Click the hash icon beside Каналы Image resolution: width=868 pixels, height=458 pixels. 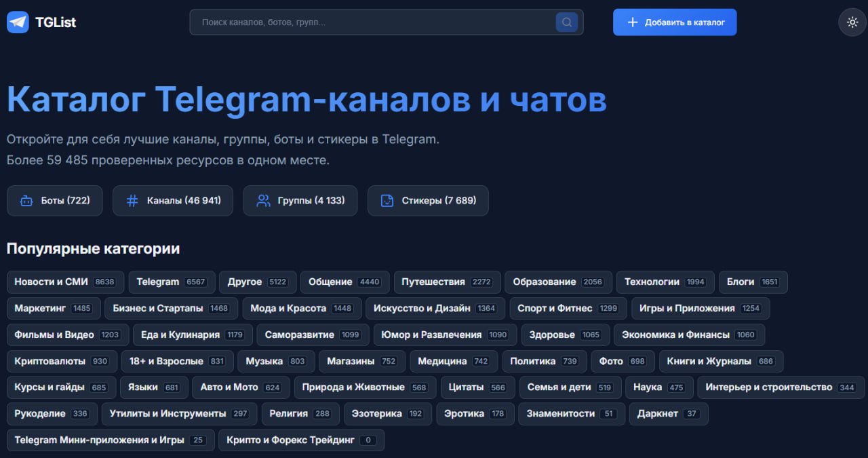click(132, 201)
